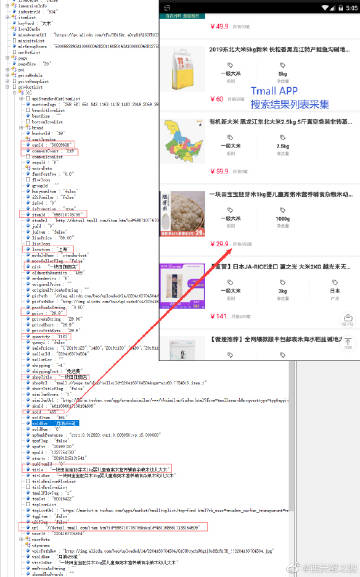Open the 2019东北大米5kg product title
This screenshot has height=577, width=360.
(280, 49)
